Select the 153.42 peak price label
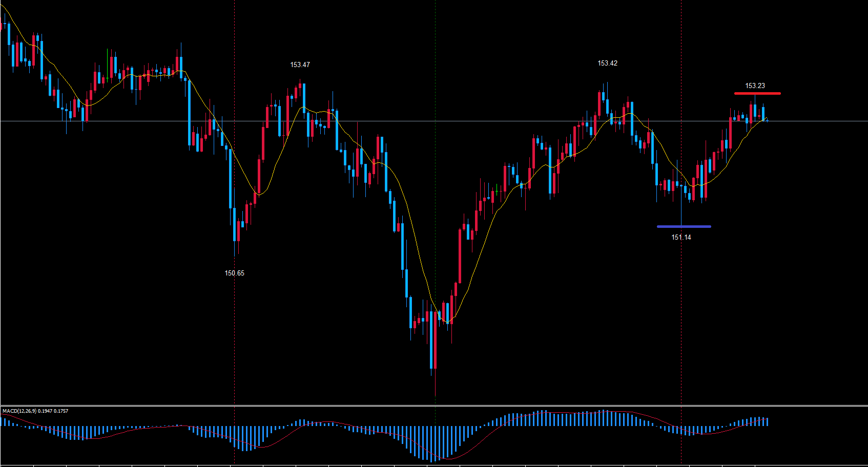The image size is (868, 467). (x=607, y=63)
